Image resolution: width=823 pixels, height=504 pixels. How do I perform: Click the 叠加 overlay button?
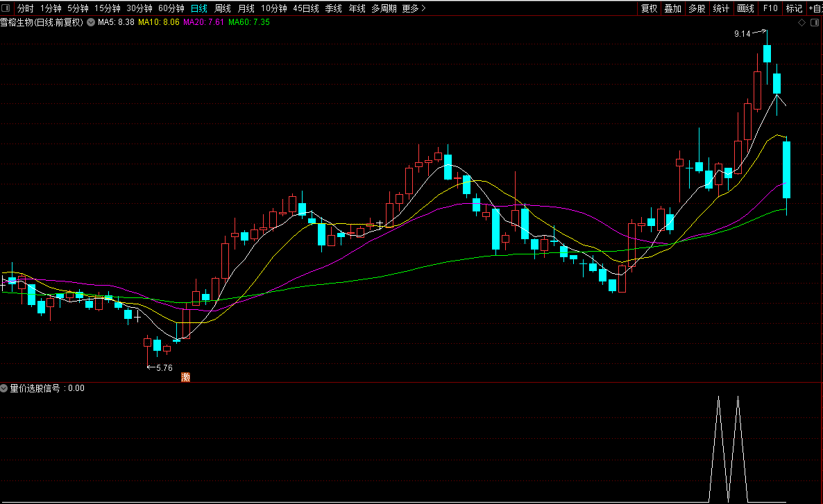[x=673, y=8]
